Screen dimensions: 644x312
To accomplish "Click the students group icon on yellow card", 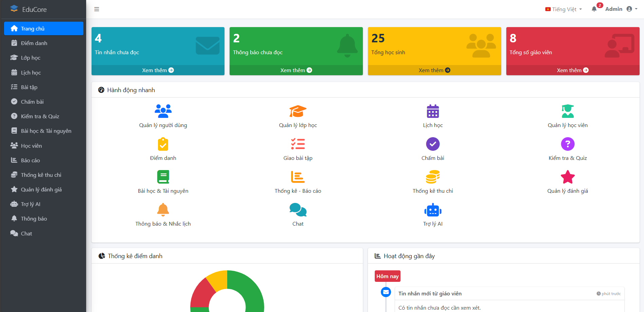I will tap(481, 46).
